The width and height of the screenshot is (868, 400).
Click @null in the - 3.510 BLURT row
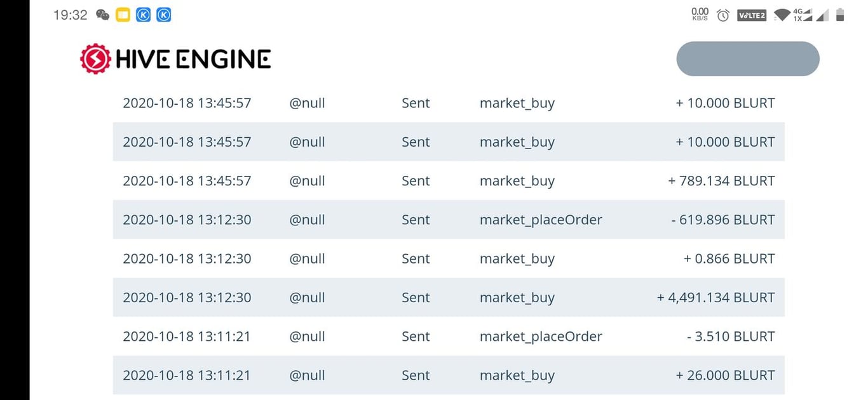(x=307, y=337)
